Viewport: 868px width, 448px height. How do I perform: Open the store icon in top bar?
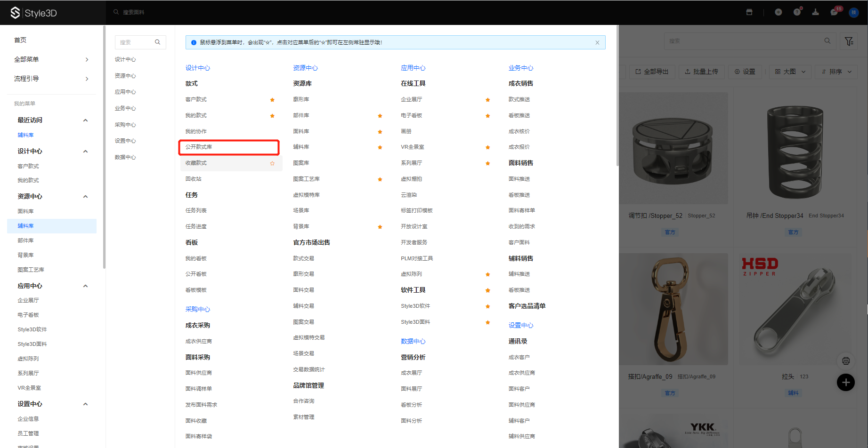(749, 12)
